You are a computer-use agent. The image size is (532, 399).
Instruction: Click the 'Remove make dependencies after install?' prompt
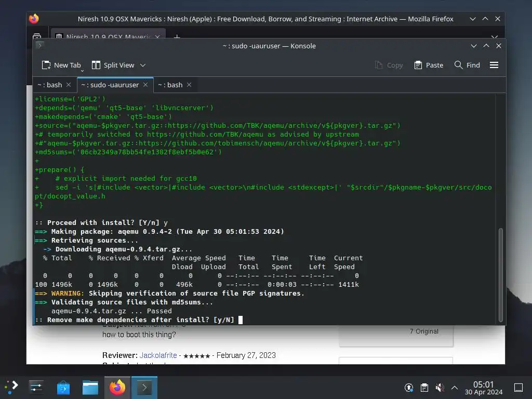click(x=135, y=320)
